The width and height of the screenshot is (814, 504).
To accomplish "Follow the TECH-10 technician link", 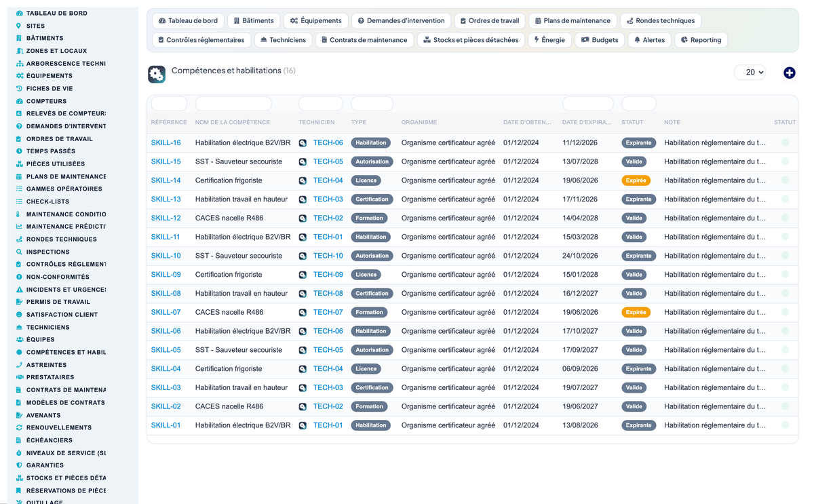I will (x=328, y=256).
